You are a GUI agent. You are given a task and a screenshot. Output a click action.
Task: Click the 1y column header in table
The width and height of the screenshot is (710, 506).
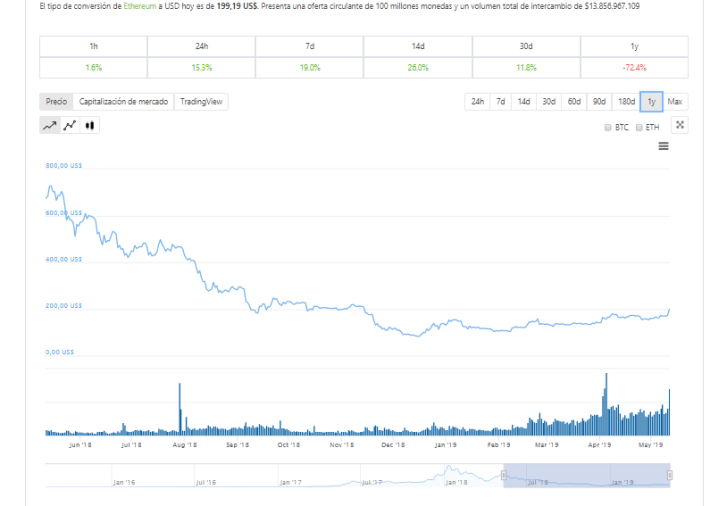(x=634, y=46)
